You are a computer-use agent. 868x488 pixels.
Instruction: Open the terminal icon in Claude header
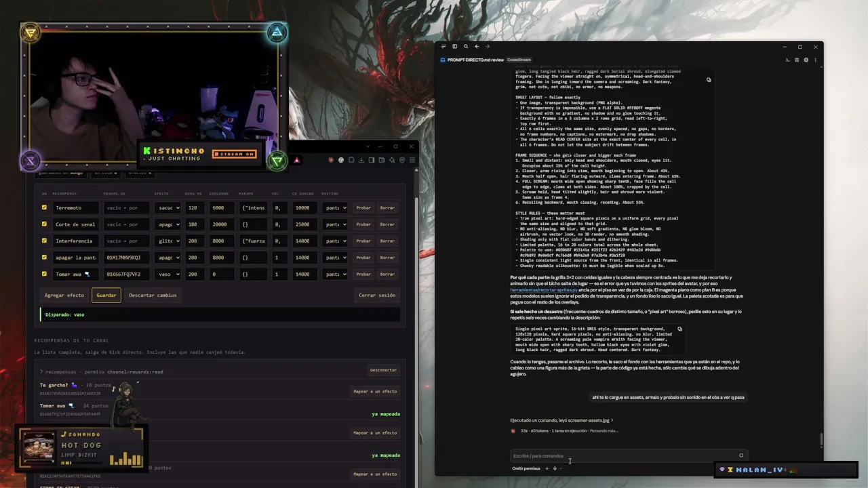[x=787, y=60]
